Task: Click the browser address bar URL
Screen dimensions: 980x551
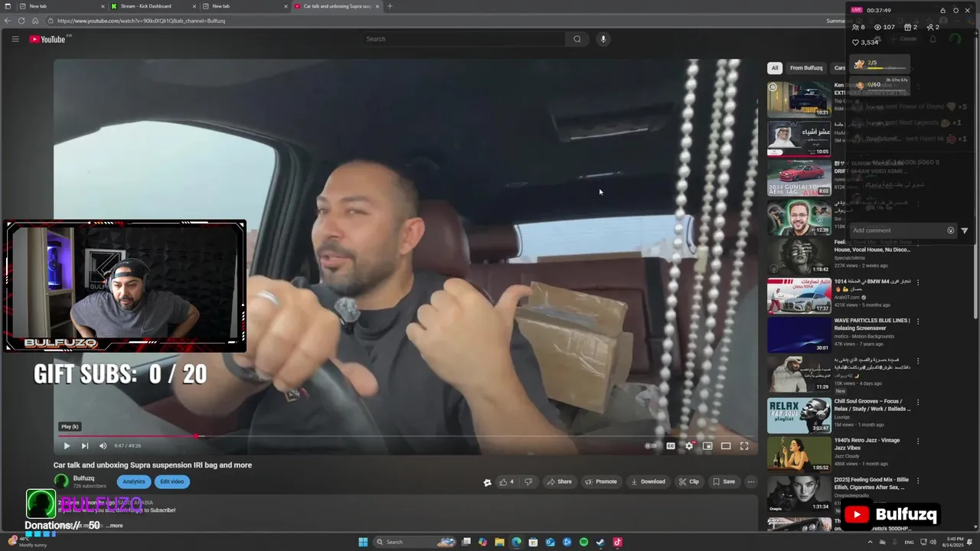Action: click(x=141, y=21)
